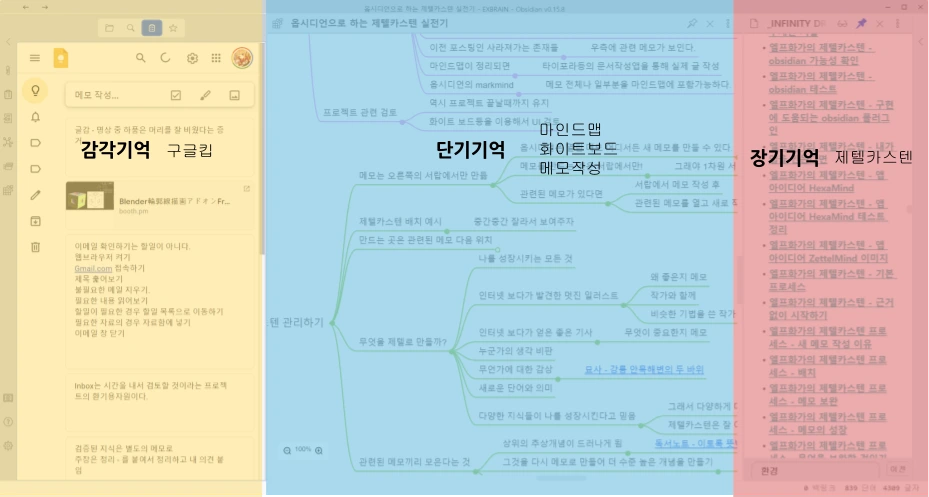Unpin the INFINITY DR pane with purple pin
Image resolution: width=929 pixels, height=497 pixels.
click(861, 24)
